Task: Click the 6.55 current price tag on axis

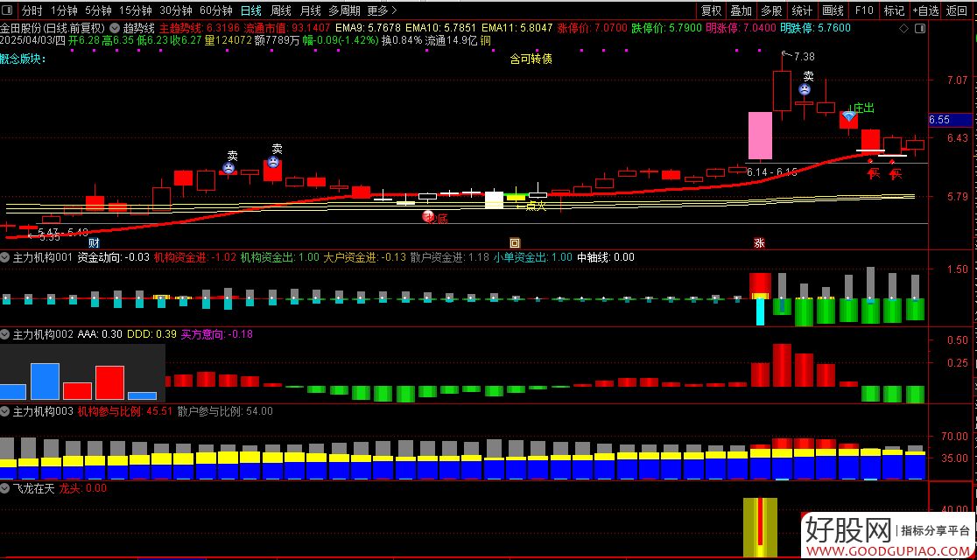Action: click(x=950, y=120)
